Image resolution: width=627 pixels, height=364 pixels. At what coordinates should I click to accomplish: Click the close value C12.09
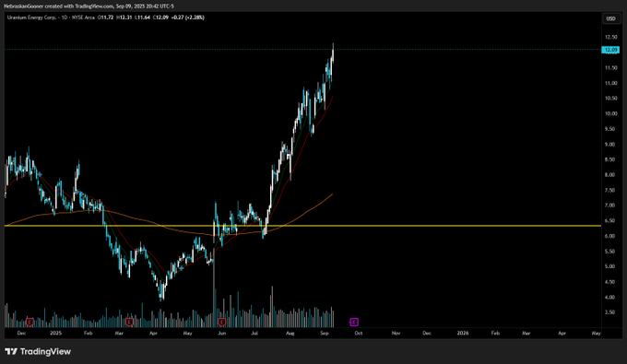pyautogui.click(x=160, y=18)
